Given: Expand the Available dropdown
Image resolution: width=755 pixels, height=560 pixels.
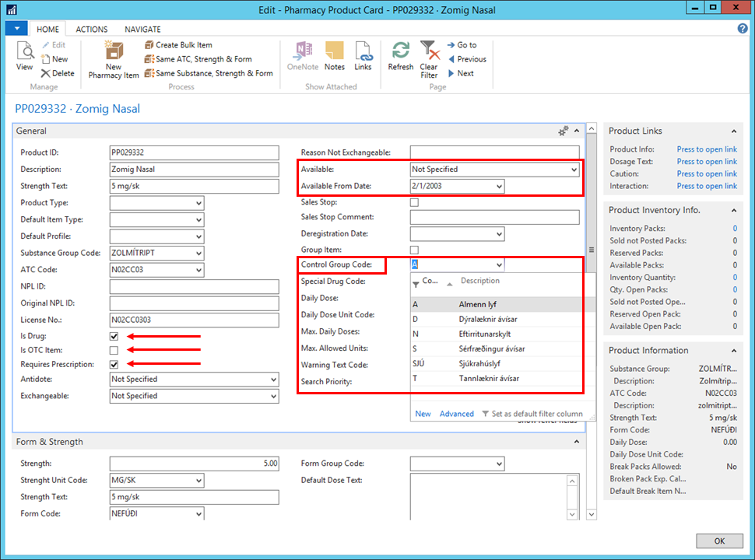Looking at the screenshot, I should point(574,170).
